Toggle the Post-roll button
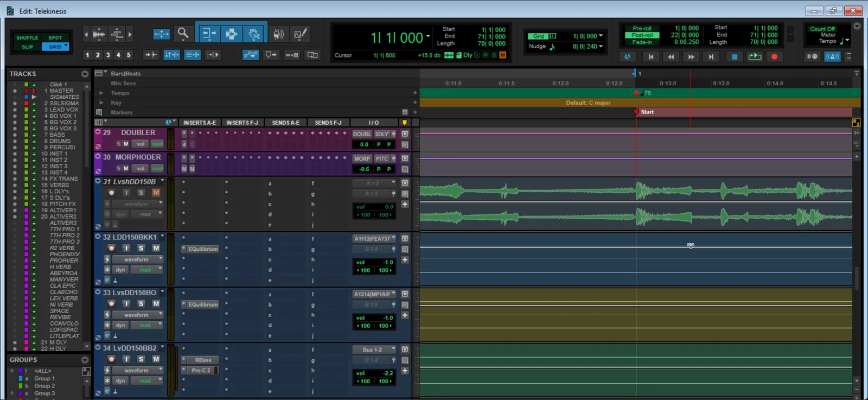The height and width of the screenshot is (400, 868). [642, 35]
